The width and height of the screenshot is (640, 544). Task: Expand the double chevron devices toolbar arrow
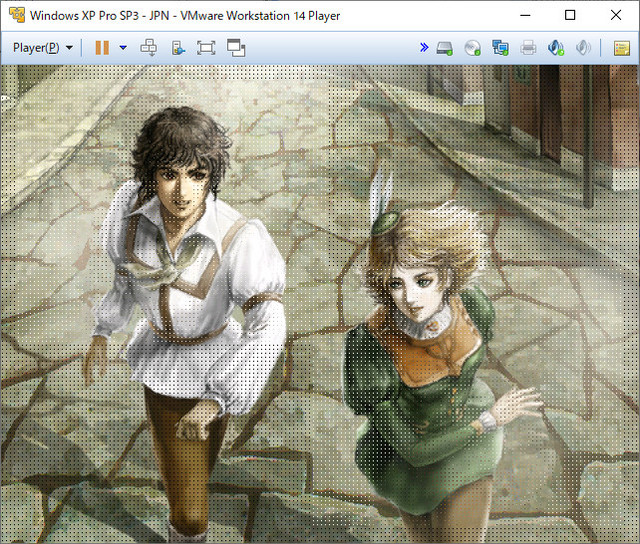click(424, 47)
